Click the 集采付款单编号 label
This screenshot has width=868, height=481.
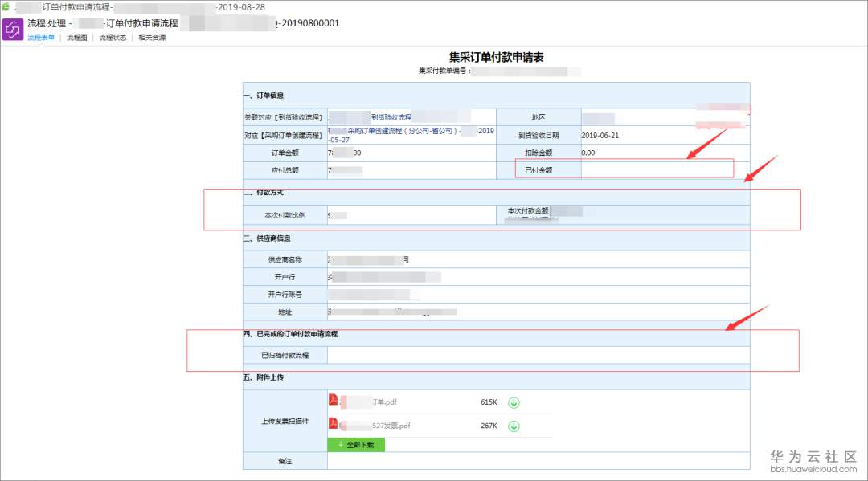tap(444, 71)
